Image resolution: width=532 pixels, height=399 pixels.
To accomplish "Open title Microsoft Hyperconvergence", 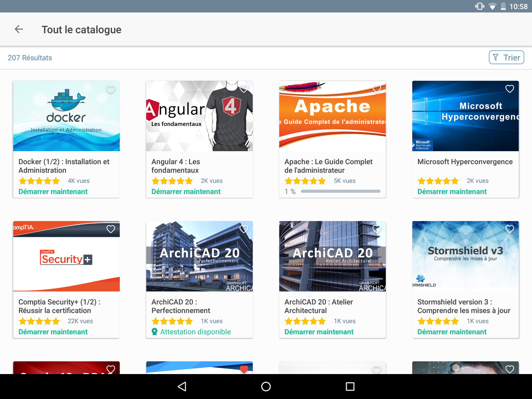I will click(465, 162).
